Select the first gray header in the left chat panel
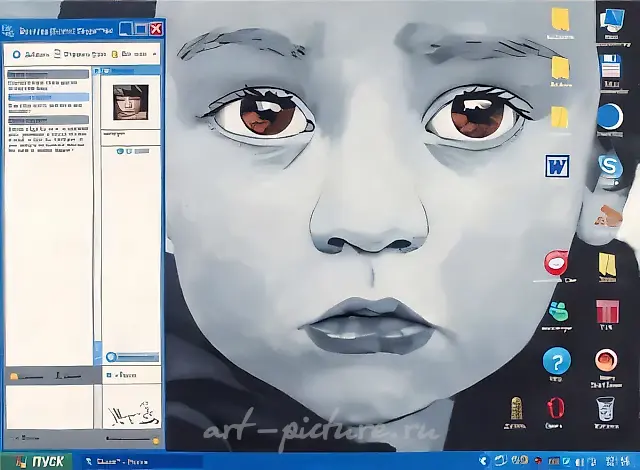Screen dimensions: 640x470 (48, 74)
